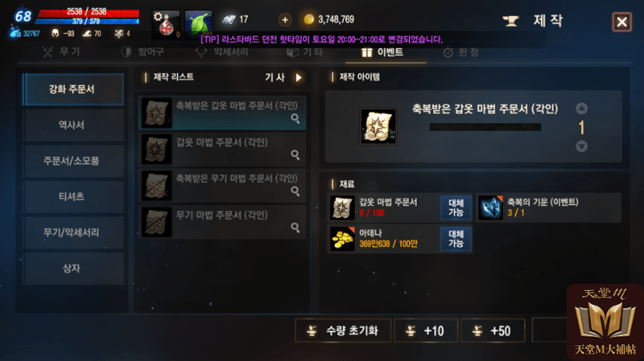
Task: Click the magnifier on 무기 마법 주문서 (각인)
Action: (295, 228)
